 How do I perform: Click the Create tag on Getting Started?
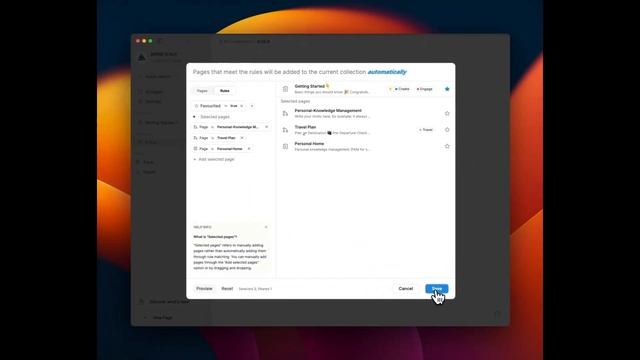(x=402, y=89)
